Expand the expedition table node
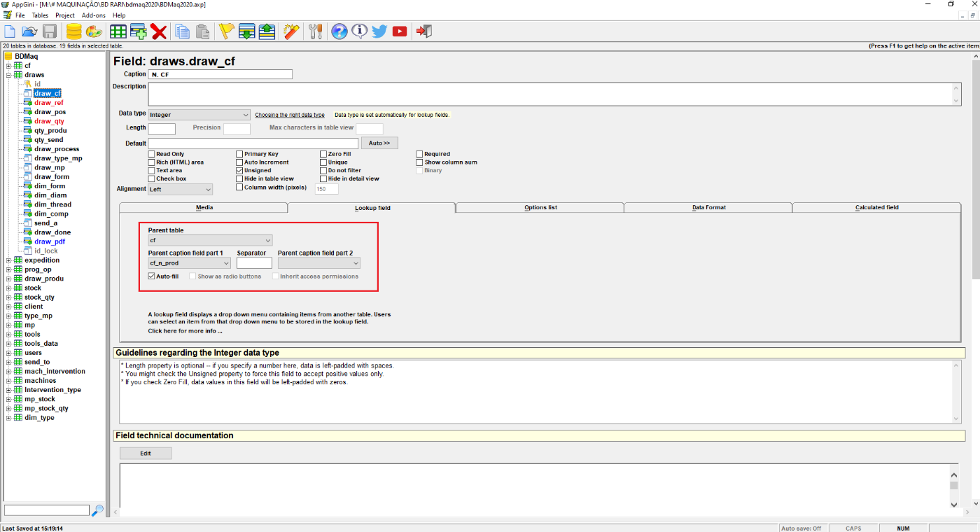 pos(9,260)
